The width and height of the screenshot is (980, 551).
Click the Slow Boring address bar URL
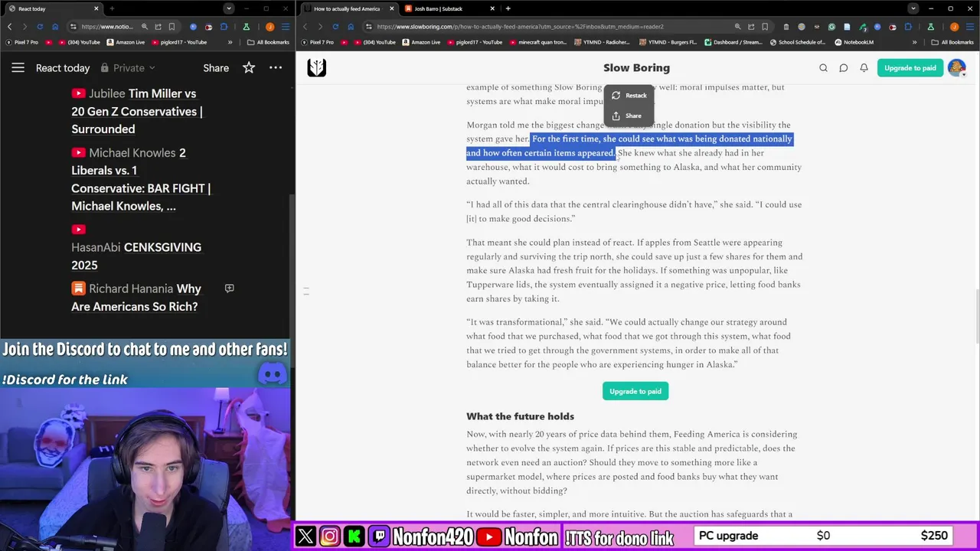[x=521, y=26]
